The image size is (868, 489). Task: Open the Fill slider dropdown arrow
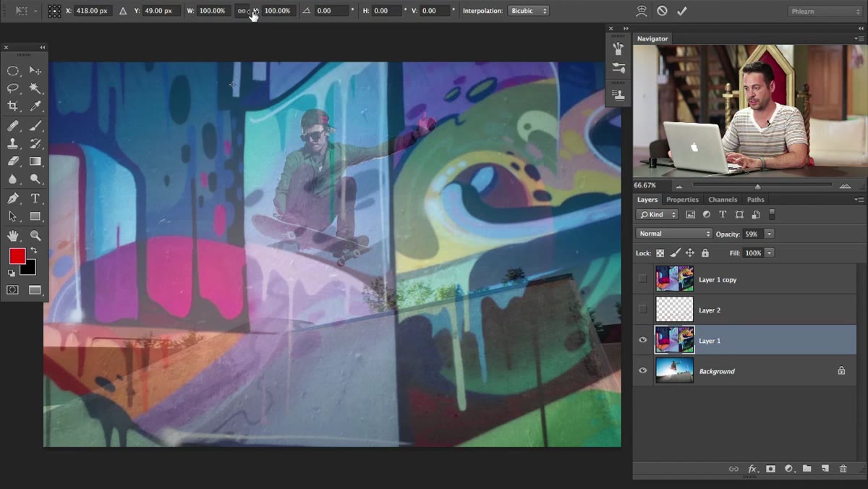pos(769,253)
